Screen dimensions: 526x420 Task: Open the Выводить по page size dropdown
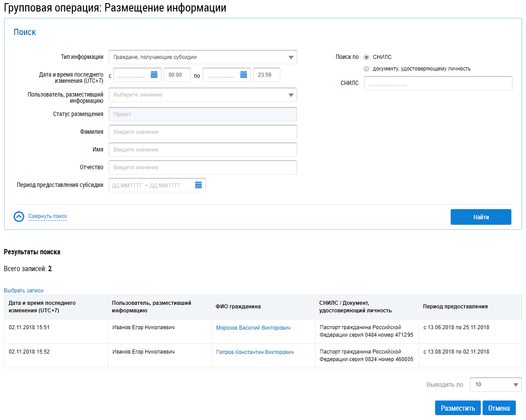[x=495, y=385]
